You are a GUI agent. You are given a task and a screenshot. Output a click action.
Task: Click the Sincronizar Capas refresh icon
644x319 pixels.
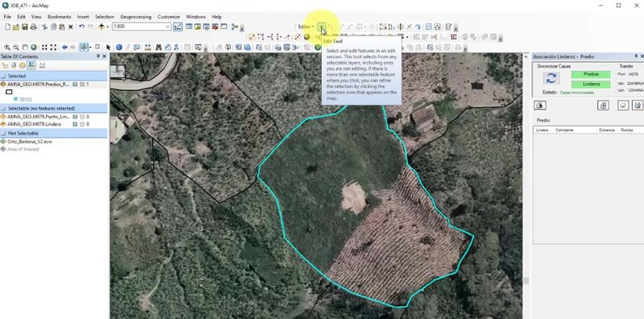551,78
